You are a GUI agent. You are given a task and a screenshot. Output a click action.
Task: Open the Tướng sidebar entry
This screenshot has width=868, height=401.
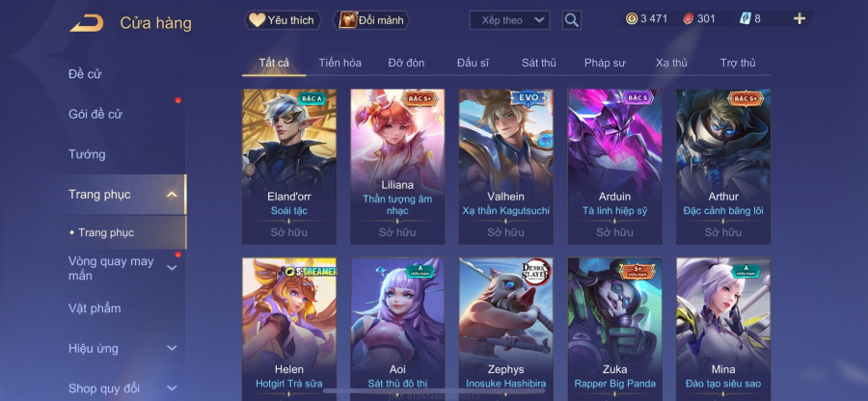[87, 154]
